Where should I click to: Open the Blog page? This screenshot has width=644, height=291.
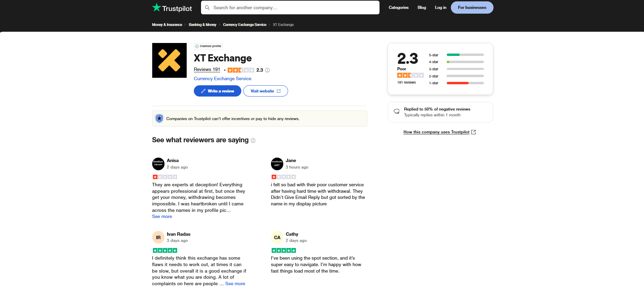pyautogui.click(x=421, y=8)
